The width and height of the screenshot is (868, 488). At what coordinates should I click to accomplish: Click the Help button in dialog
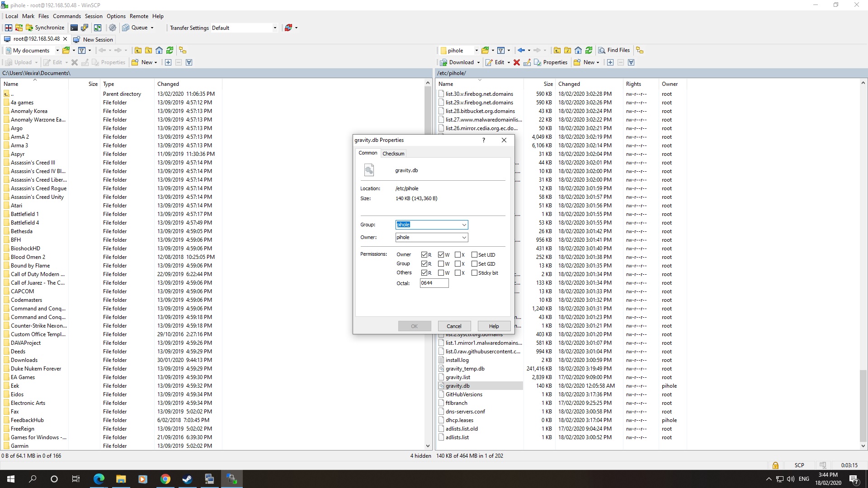click(494, 326)
